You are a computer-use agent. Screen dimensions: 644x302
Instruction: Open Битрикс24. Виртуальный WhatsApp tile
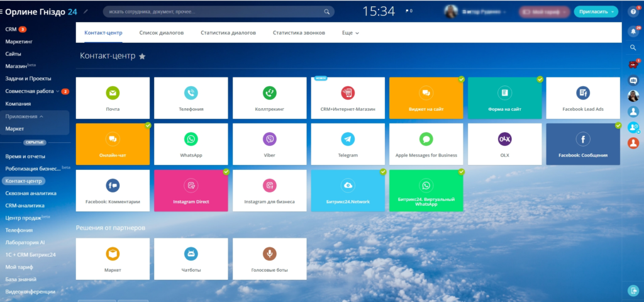tap(426, 191)
